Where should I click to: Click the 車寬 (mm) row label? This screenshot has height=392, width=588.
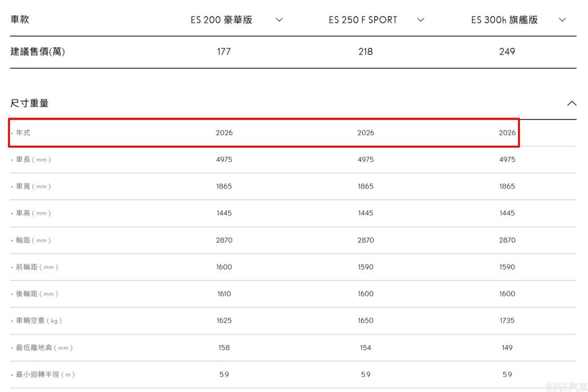click(33, 187)
